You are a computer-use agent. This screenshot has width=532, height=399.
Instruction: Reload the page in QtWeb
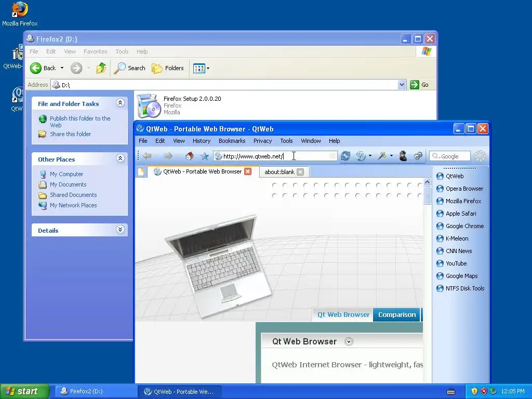[x=345, y=156]
